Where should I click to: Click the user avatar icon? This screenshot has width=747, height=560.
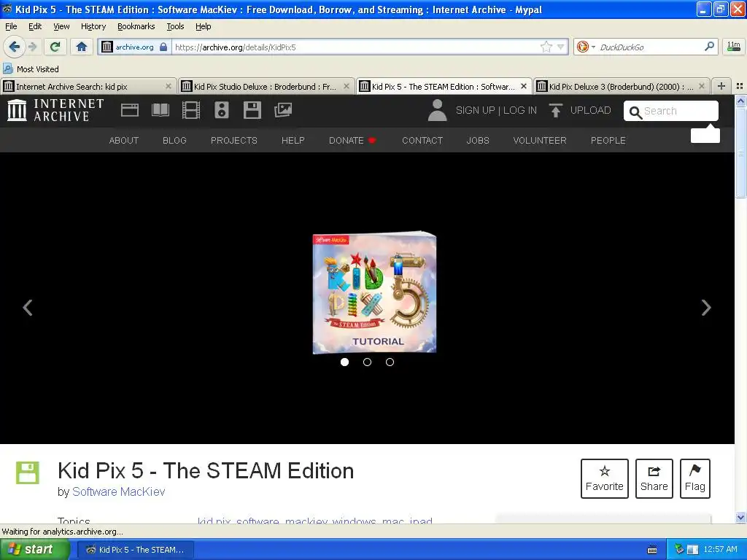(437, 111)
